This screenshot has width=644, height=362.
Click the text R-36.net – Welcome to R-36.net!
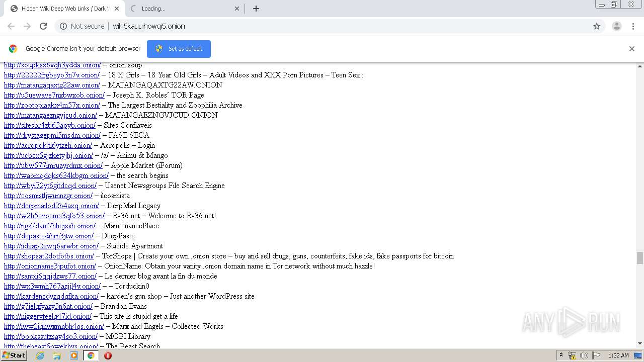(x=165, y=216)
